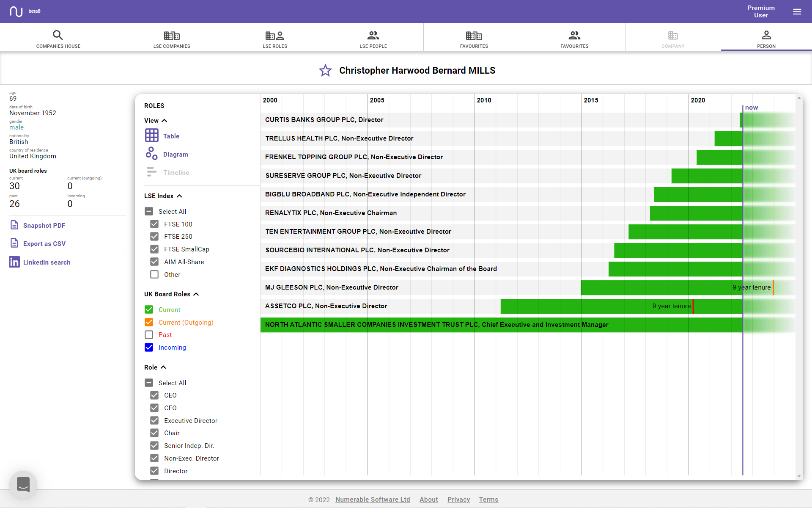Click the Timeline view icon
Image resolution: width=812 pixels, height=508 pixels.
151,172
